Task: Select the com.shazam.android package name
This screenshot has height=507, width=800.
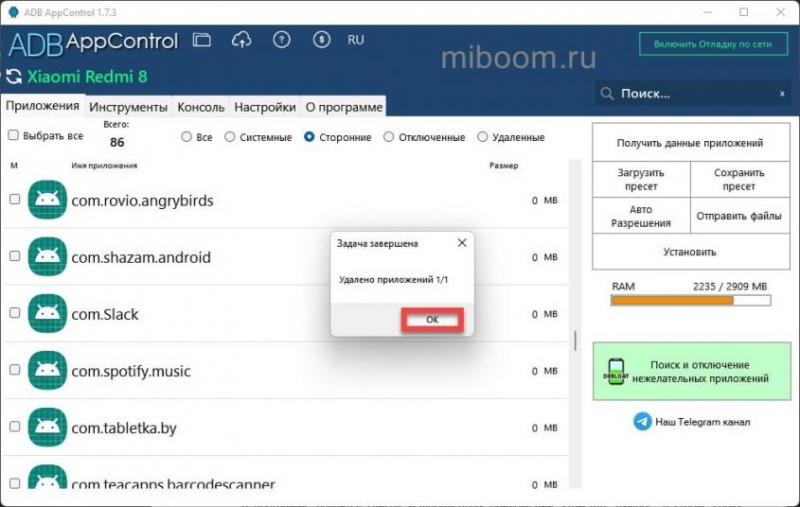Action: tap(141, 258)
